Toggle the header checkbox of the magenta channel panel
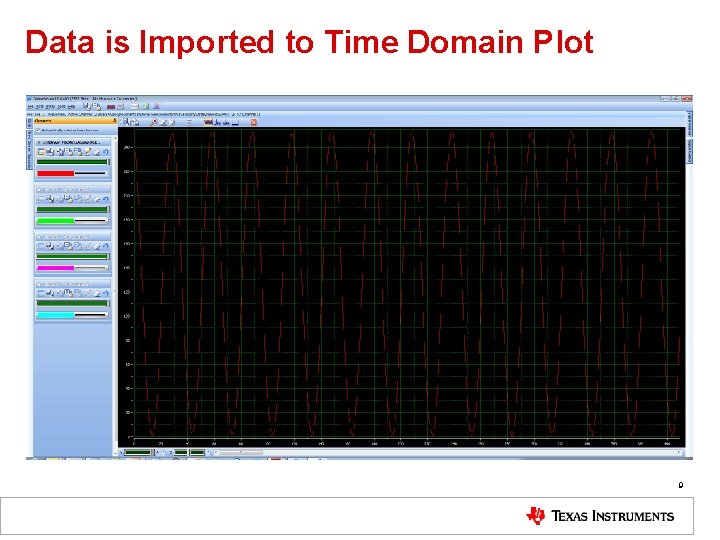The width and height of the screenshot is (720, 540). (39, 237)
